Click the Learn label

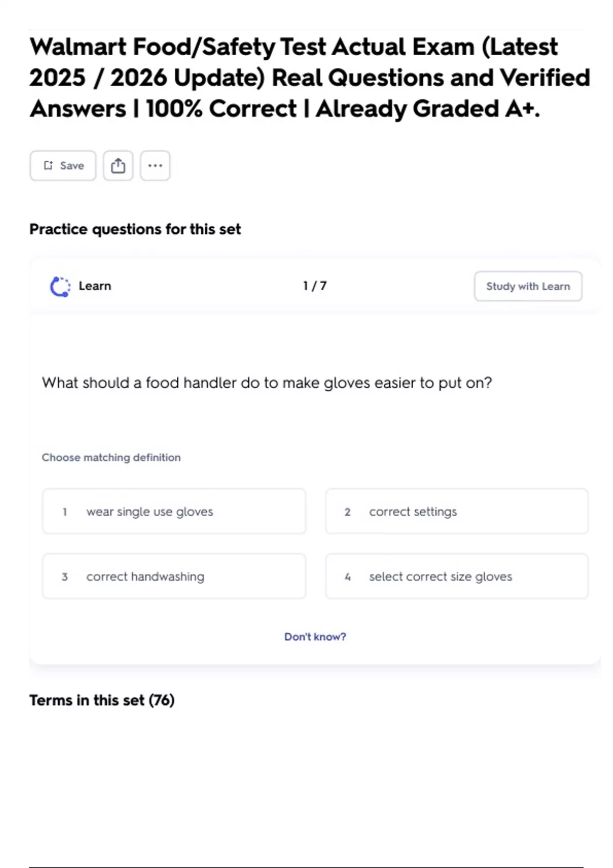pyautogui.click(x=95, y=286)
